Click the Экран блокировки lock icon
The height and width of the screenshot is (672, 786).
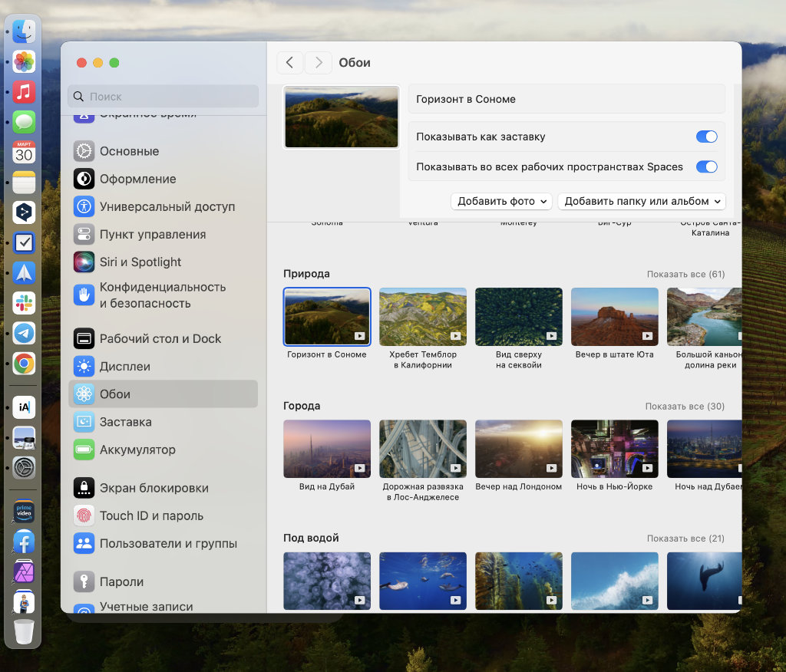click(x=84, y=488)
